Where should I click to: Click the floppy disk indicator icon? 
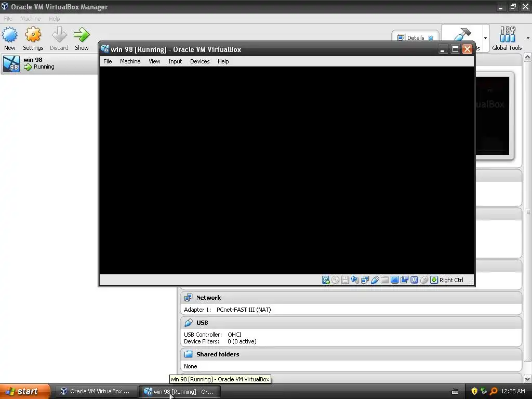pos(345,280)
